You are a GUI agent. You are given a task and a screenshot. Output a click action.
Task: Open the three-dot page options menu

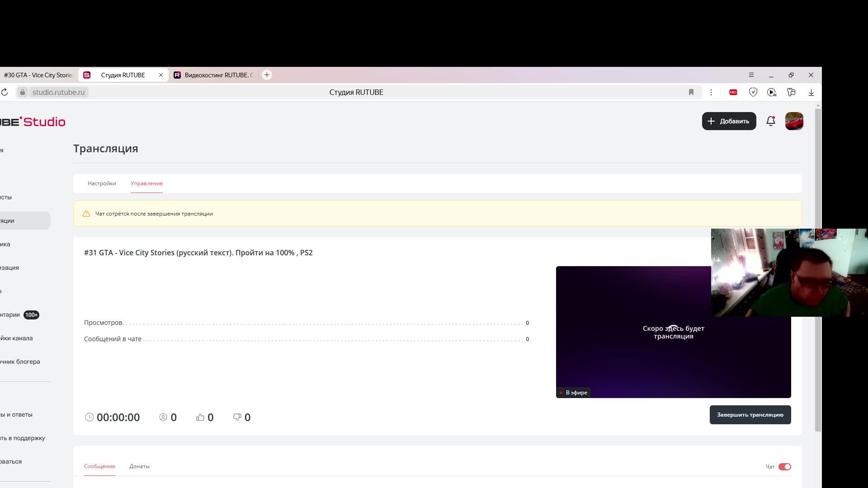click(x=711, y=92)
